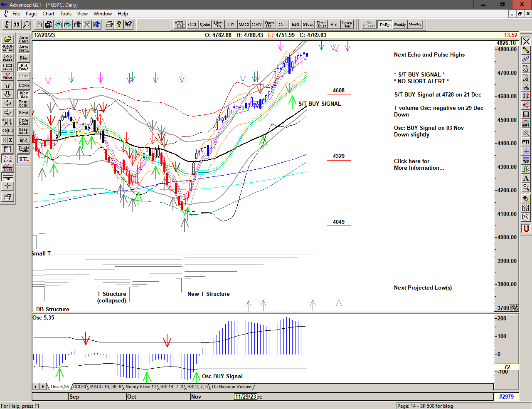
Task: Click the Print icon in the toolbar
Action: click(x=109, y=25)
